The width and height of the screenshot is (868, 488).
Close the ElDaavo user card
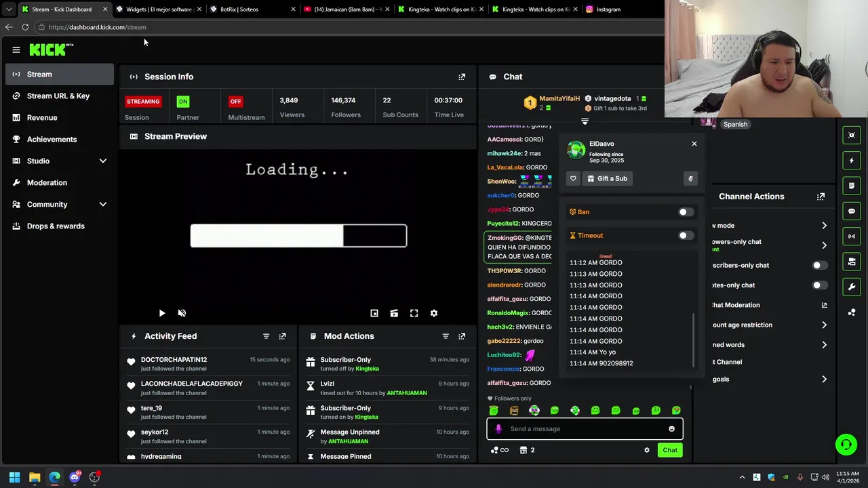coord(694,144)
